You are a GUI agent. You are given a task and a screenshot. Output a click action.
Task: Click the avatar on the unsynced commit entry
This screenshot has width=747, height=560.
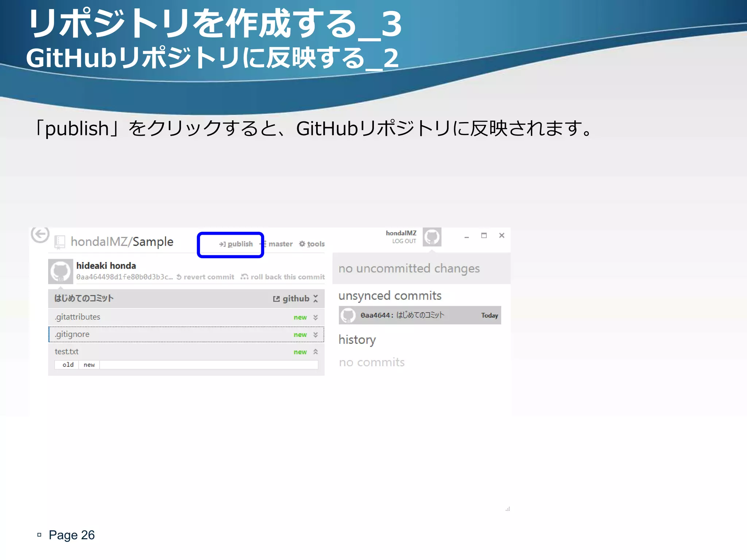tap(348, 315)
